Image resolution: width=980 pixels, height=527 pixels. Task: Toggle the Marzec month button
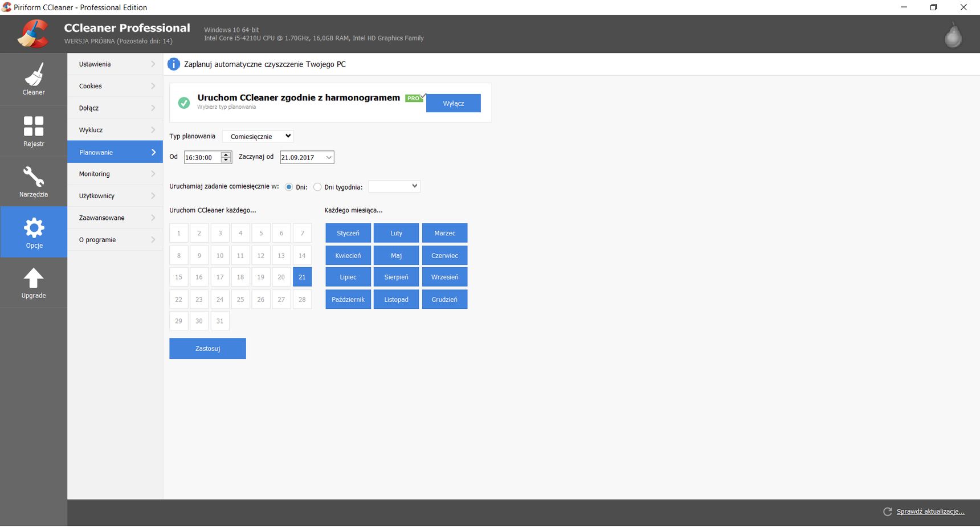click(444, 233)
